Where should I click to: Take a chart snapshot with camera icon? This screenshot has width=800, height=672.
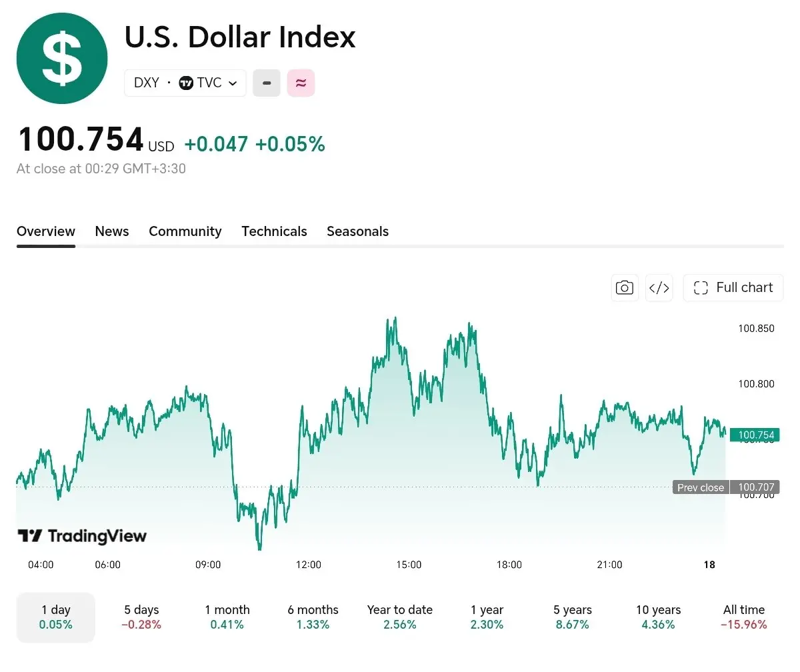click(625, 287)
